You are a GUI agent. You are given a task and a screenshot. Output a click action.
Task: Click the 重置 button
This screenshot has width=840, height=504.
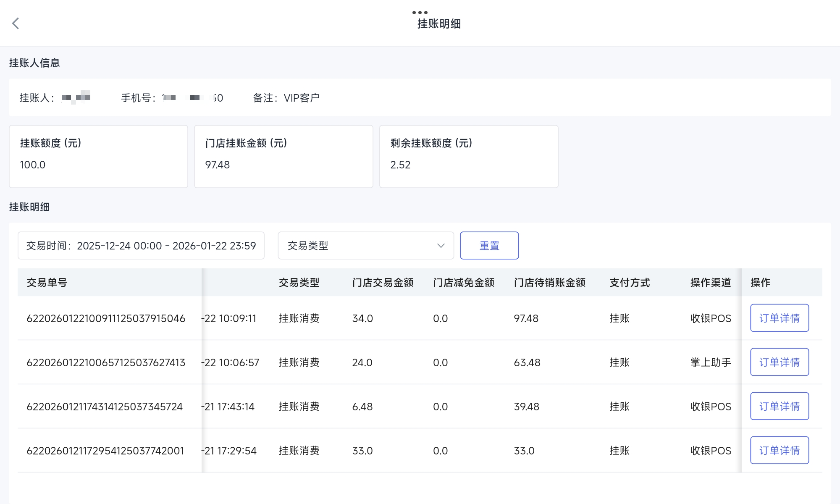(489, 246)
